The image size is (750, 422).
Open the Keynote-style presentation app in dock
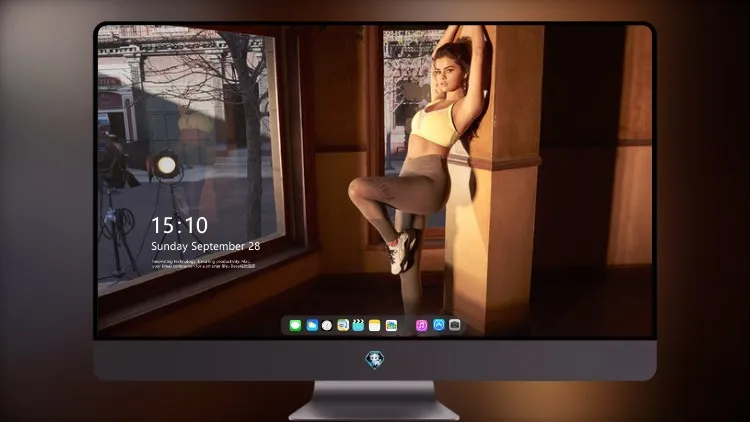(343, 326)
